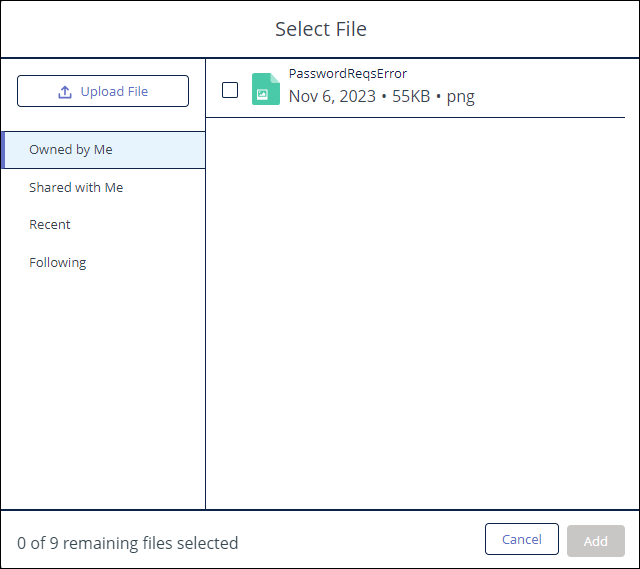Screen dimensions: 640x569
Task: Select the PasswordReqsError file name
Action: click(348, 73)
